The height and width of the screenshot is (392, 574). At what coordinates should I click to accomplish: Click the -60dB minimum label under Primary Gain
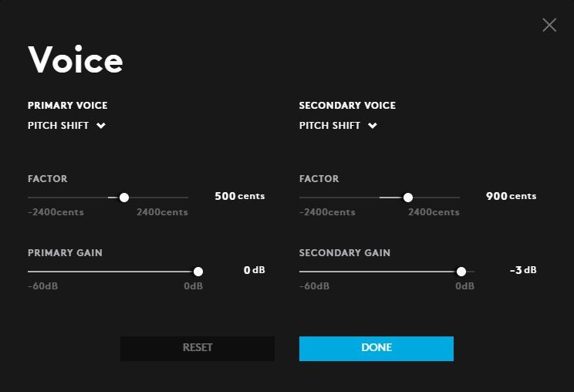pos(42,286)
